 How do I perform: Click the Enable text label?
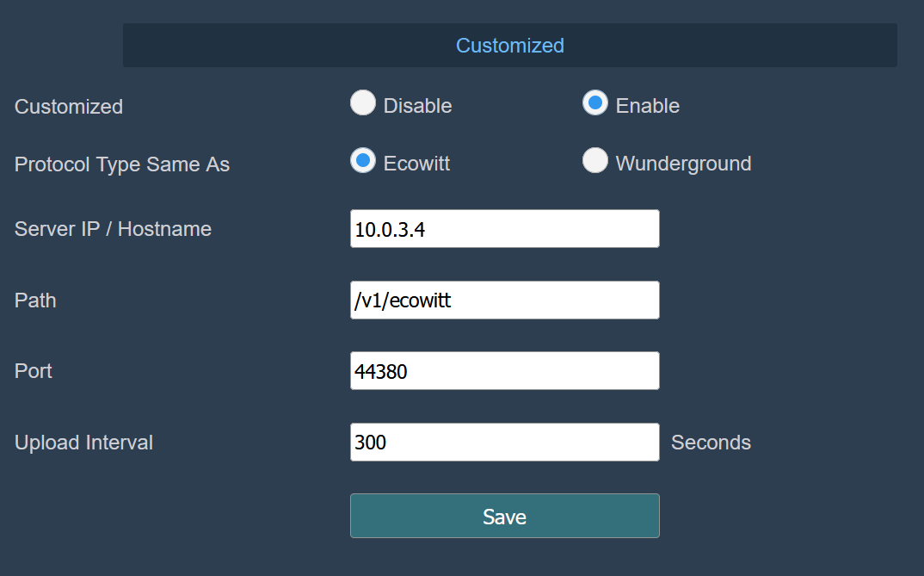click(647, 105)
